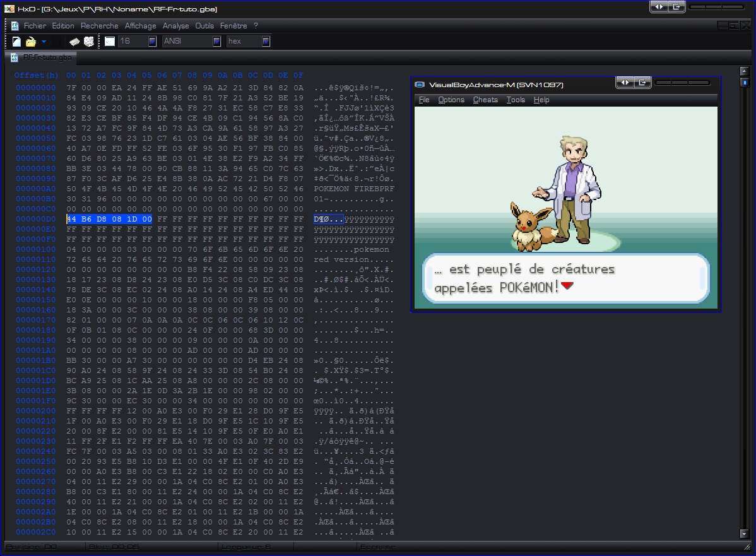The height and width of the screenshot is (556, 756).
Task: Click offset 000000D0 row label
Action: point(36,219)
